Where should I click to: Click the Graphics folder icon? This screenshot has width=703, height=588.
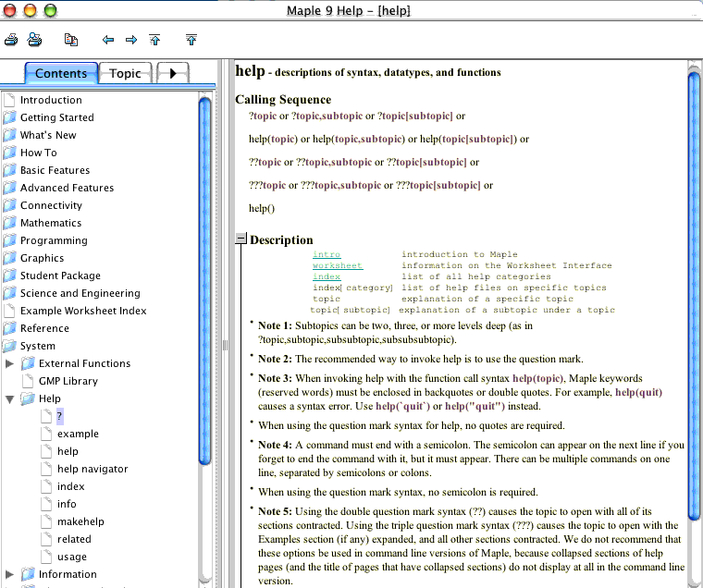(x=9, y=258)
